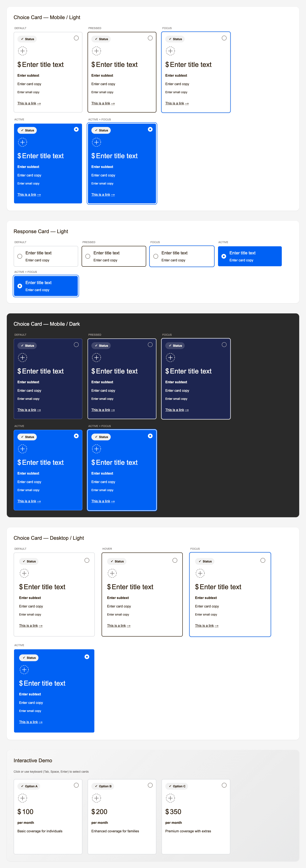The height and width of the screenshot is (868, 306).
Task: Click plus icon in Mobile Dark ACTIVE + FOCUS card
Action: pos(96,449)
